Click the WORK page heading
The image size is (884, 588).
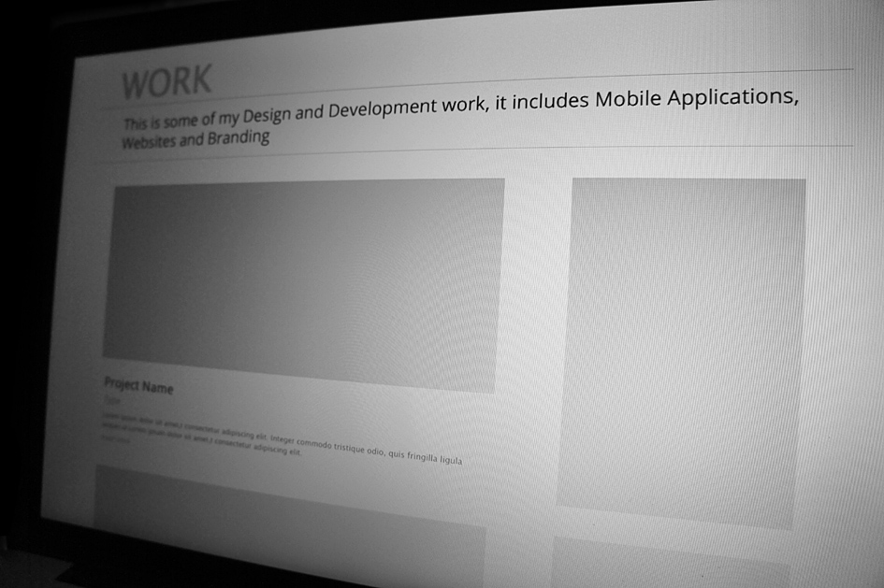[167, 81]
